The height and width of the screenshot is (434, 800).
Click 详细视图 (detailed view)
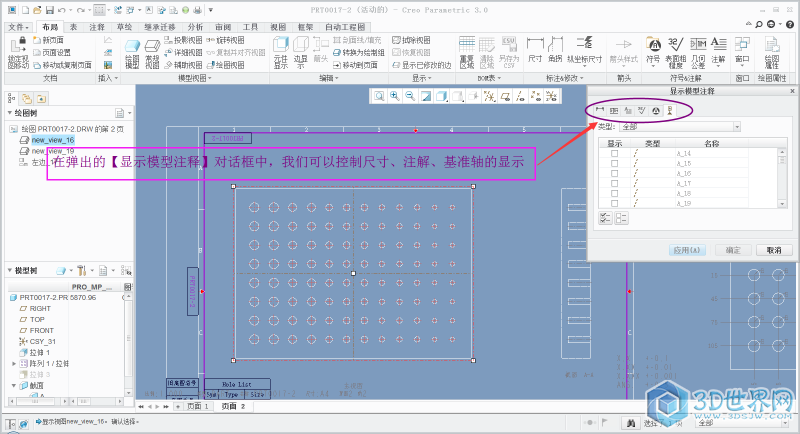pos(183,53)
